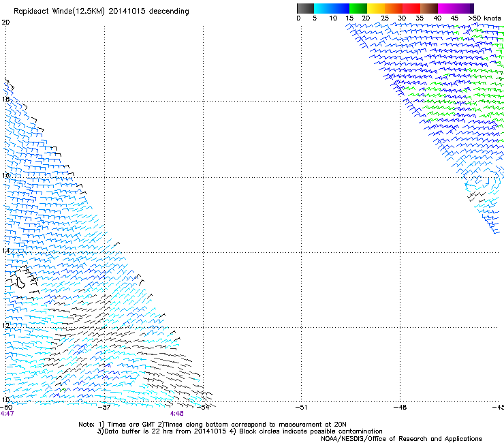Image resolution: width=504 pixels, height=443 pixels.
Task: Click the longitude -54 axis label
Action: click(x=203, y=408)
